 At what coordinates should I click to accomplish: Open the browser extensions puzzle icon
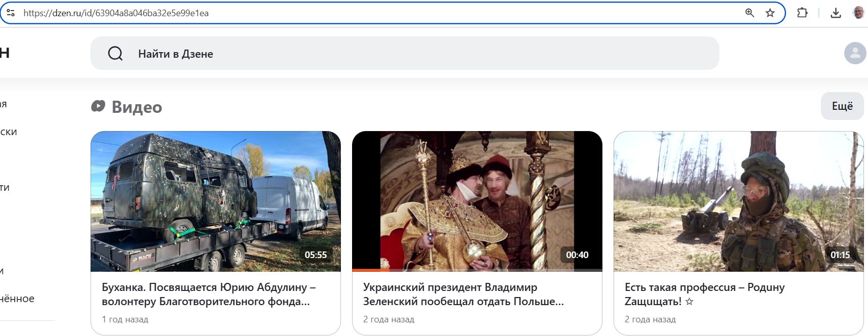(x=802, y=13)
